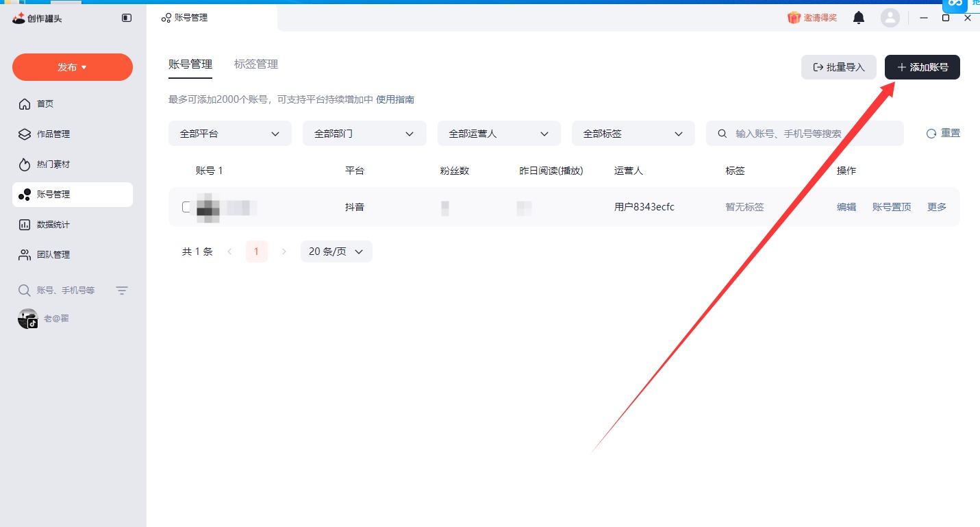The image size is (980, 527).
Task: Go to page 1 in pagination
Action: (256, 252)
